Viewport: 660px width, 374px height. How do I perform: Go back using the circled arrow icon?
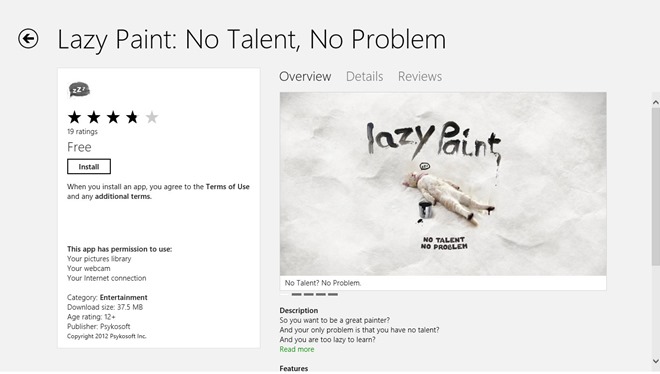pyautogui.click(x=28, y=39)
